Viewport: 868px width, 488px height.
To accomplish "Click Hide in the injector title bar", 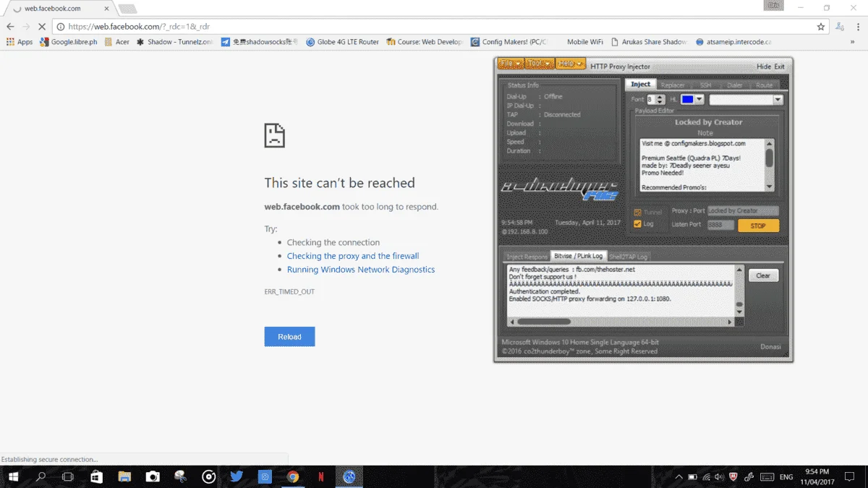I will (x=764, y=67).
